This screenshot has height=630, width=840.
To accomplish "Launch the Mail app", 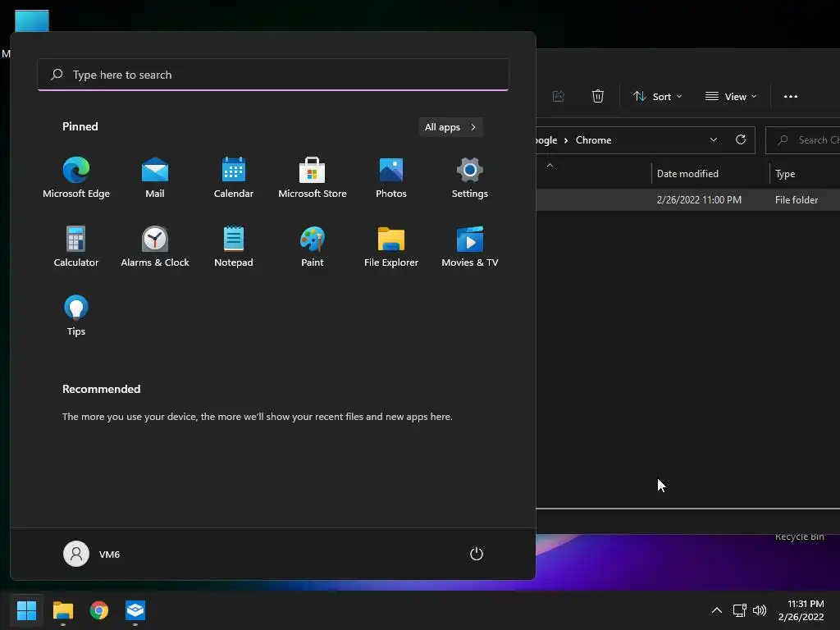I will 155,178.
